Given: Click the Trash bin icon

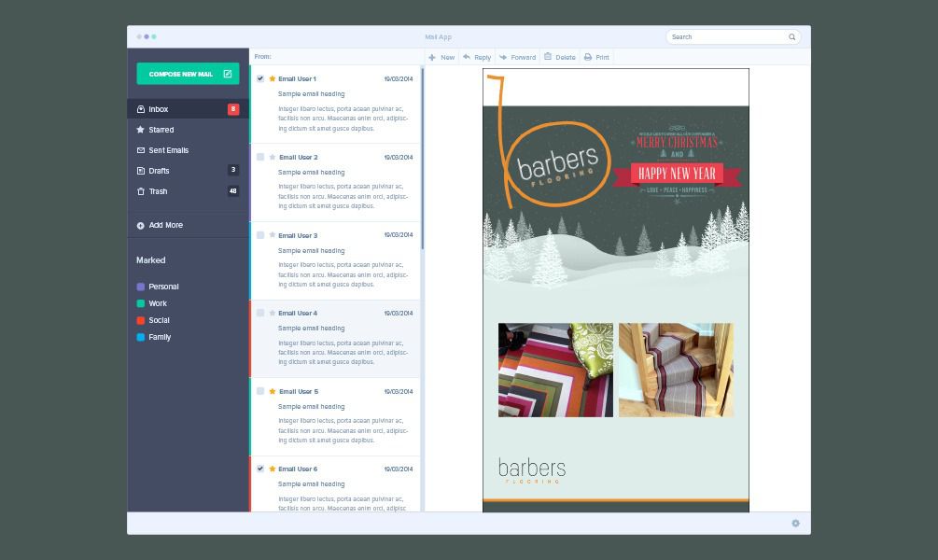Looking at the screenshot, I should point(141,190).
